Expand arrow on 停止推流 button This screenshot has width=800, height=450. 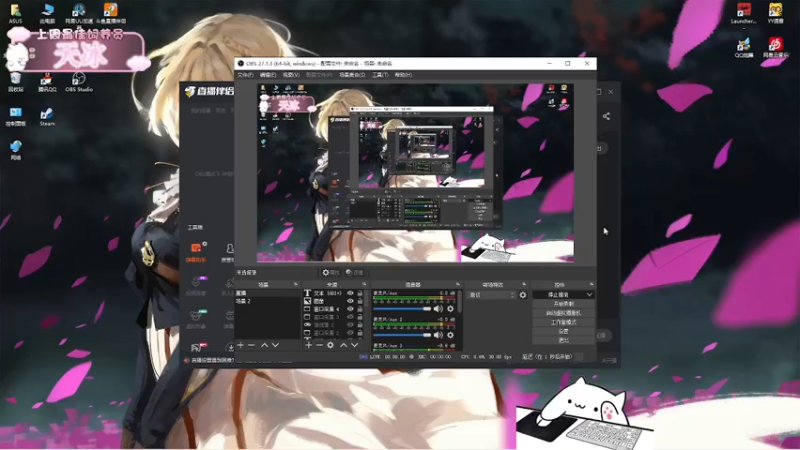tap(589, 295)
